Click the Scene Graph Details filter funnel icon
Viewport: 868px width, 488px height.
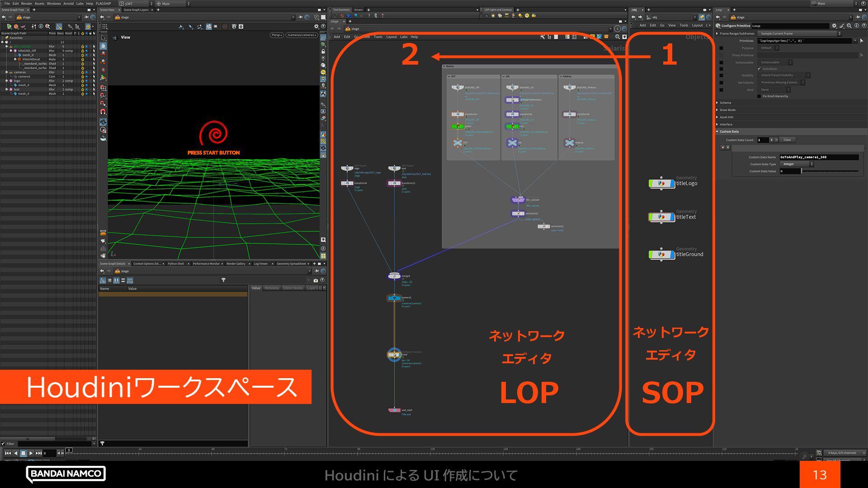[223, 280]
